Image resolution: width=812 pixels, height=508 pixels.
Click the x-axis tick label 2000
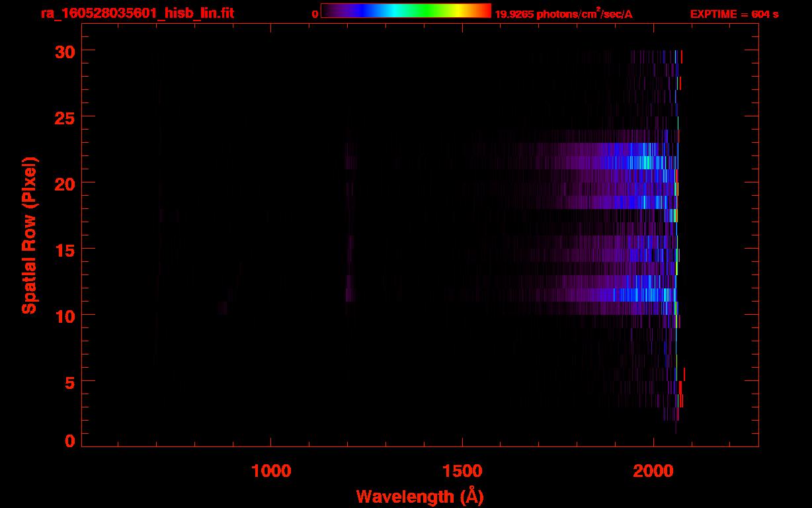(653, 470)
